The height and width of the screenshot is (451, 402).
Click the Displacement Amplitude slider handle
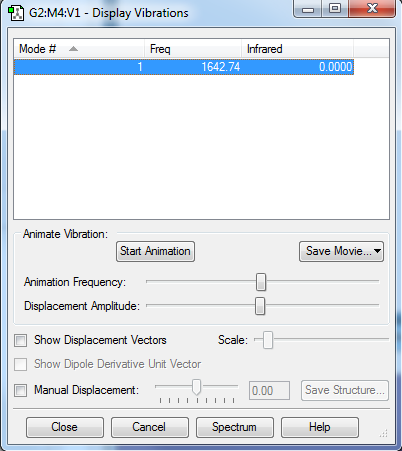click(260, 306)
